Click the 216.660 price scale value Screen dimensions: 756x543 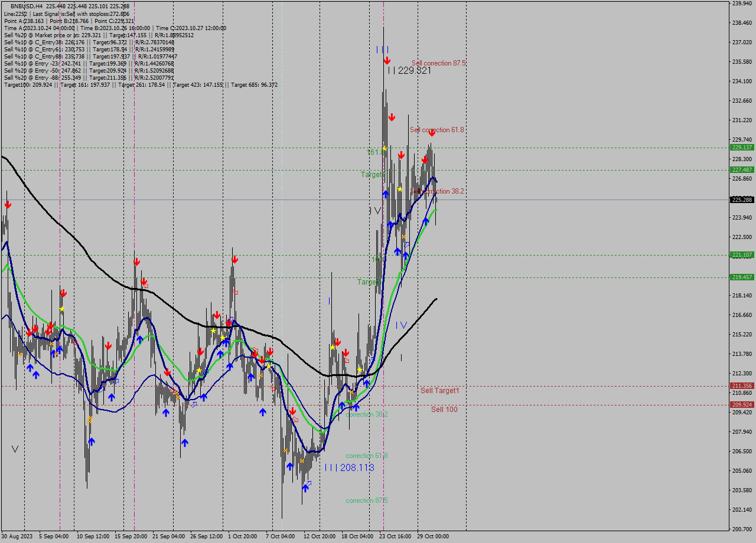pyautogui.click(x=742, y=315)
